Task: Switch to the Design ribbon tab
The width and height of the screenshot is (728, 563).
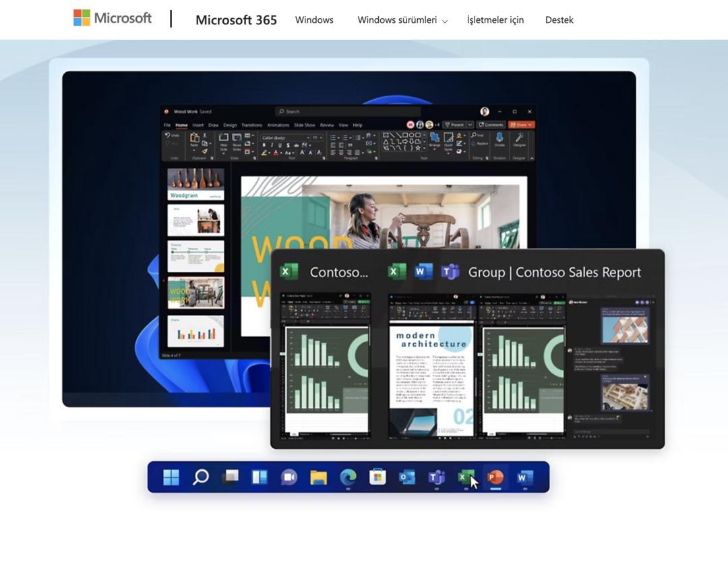Action: point(230,125)
